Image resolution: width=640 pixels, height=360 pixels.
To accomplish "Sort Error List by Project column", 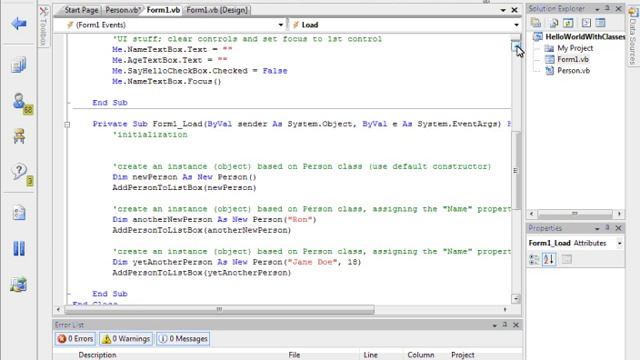I will [x=462, y=355].
